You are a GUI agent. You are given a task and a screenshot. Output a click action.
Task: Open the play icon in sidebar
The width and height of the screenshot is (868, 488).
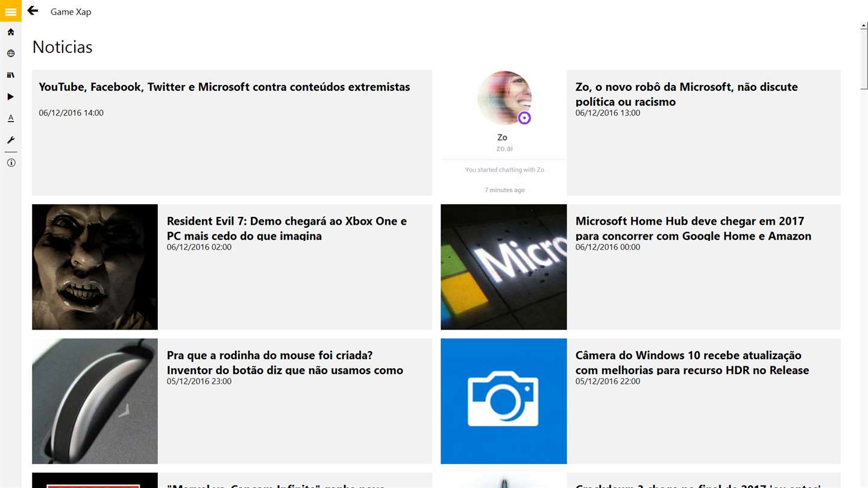pyautogui.click(x=11, y=96)
